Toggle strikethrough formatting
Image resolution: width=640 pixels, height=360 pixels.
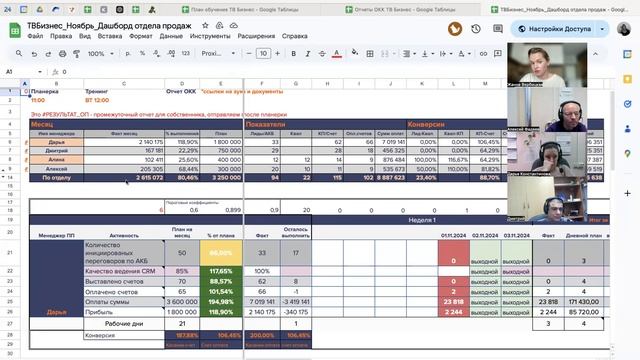(x=322, y=53)
